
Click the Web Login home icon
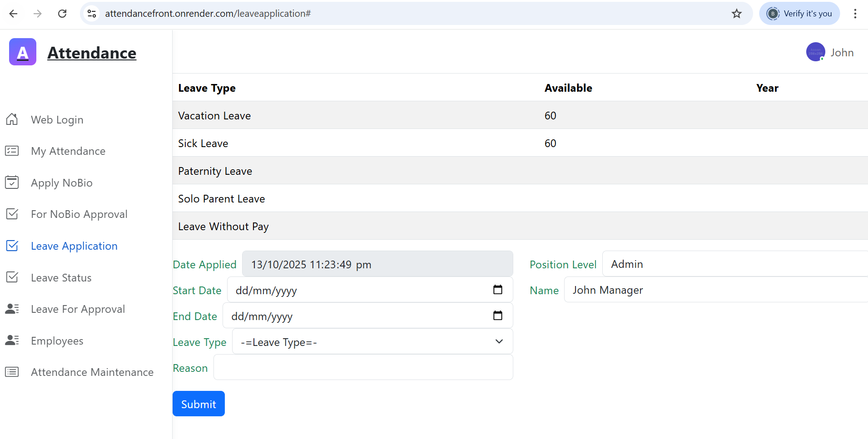12,119
